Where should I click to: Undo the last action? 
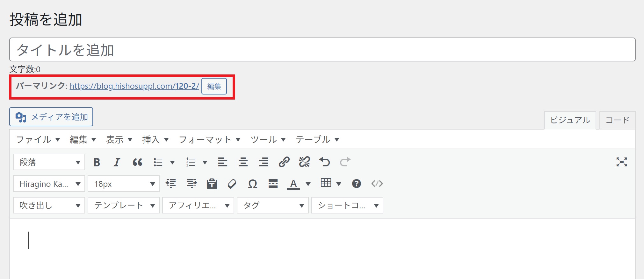(x=325, y=162)
